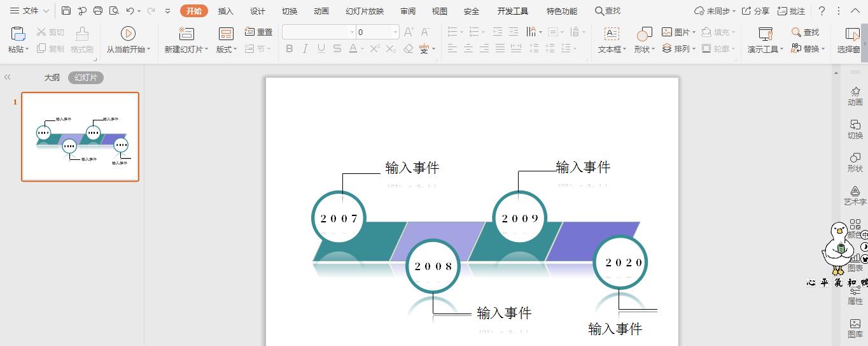
Task: Click the search (查找) box in menu bar
Action: click(608, 11)
